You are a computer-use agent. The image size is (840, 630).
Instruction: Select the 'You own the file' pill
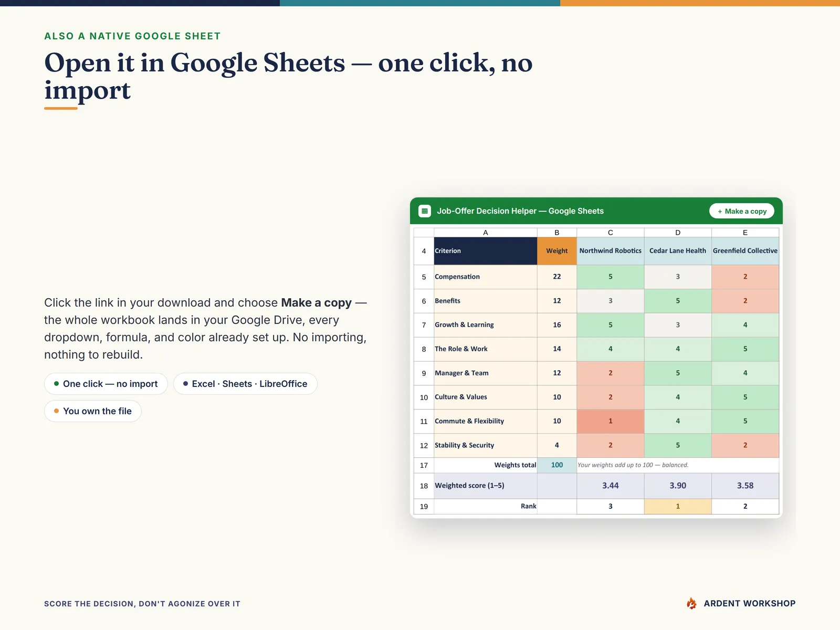pos(93,411)
